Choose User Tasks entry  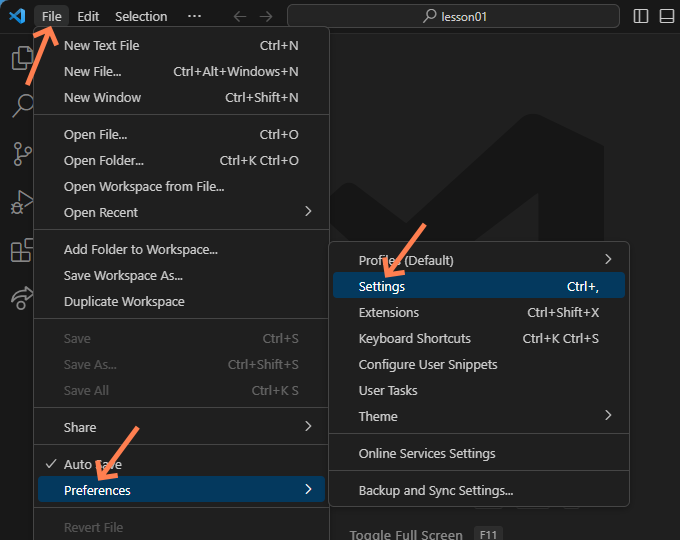click(479, 390)
